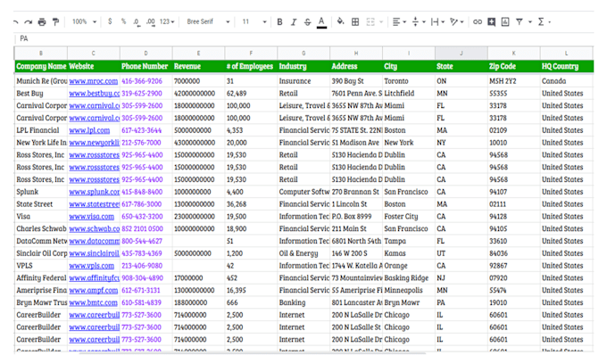Open the zoom 100% dropdown
The height and width of the screenshot is (364, 607).
tap(84, 21)
